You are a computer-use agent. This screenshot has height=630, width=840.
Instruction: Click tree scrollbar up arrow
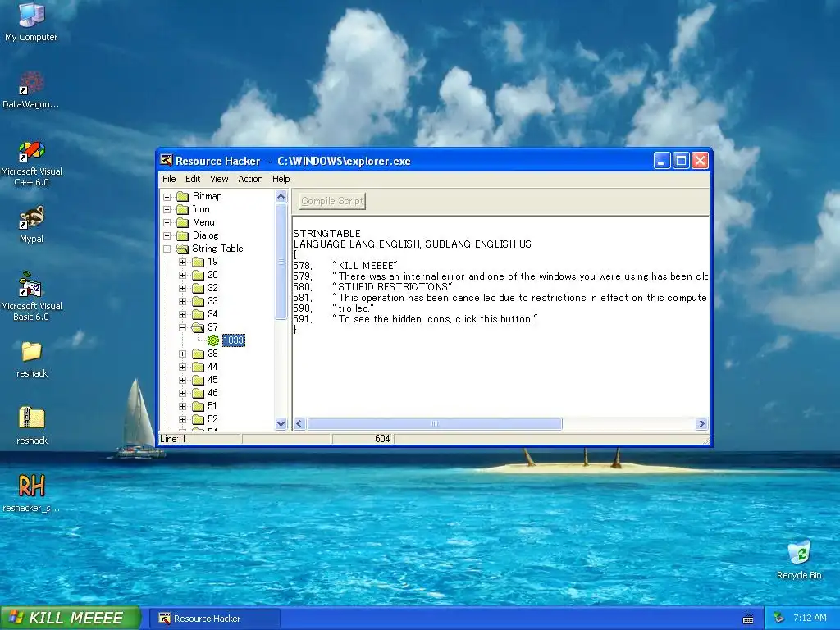(281, 197)
